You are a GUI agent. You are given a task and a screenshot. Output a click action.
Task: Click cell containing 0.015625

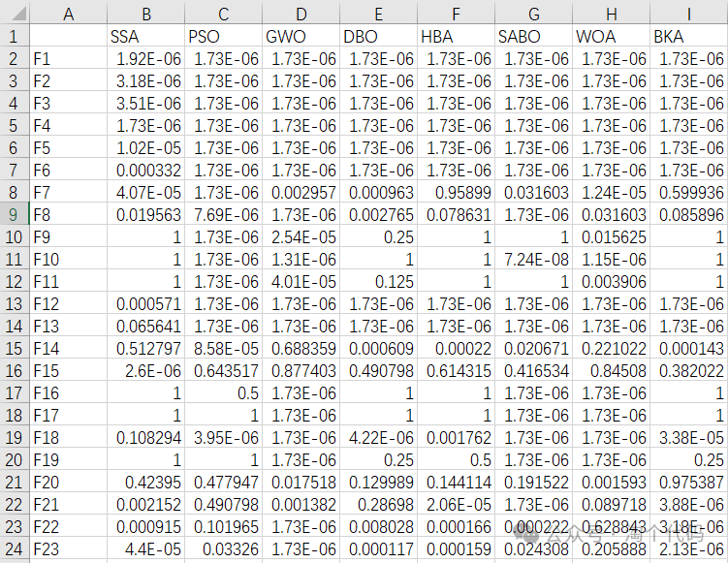point(611,236)
